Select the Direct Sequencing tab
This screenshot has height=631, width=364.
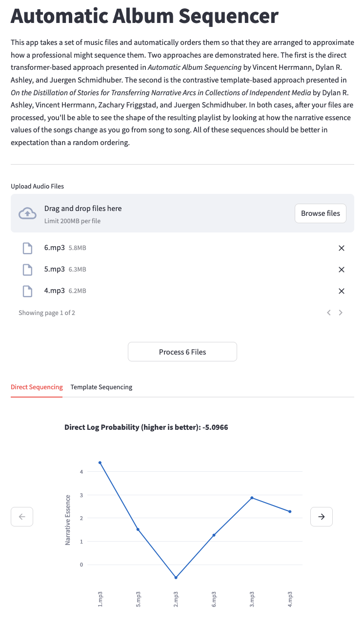[37, 387]
